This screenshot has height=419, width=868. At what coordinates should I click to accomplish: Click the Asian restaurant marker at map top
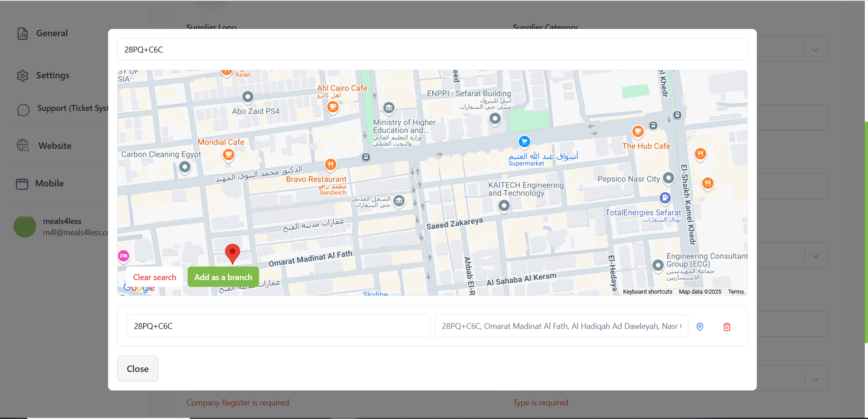[226, 72]
